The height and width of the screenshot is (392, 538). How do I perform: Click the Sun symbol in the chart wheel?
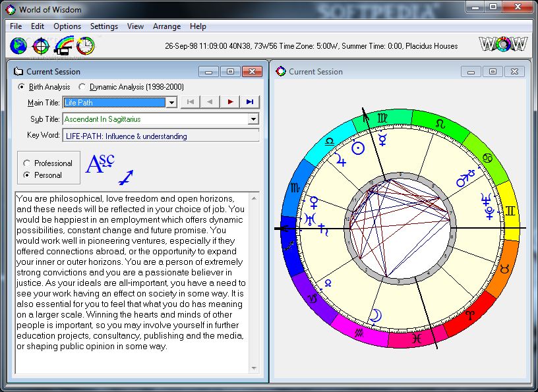point(357,148)
